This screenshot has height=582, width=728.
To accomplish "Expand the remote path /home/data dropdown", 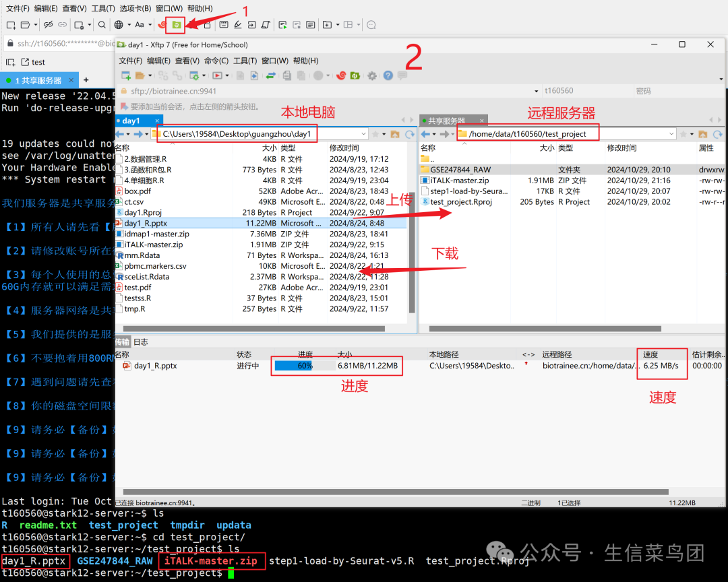I will (671, 134).
